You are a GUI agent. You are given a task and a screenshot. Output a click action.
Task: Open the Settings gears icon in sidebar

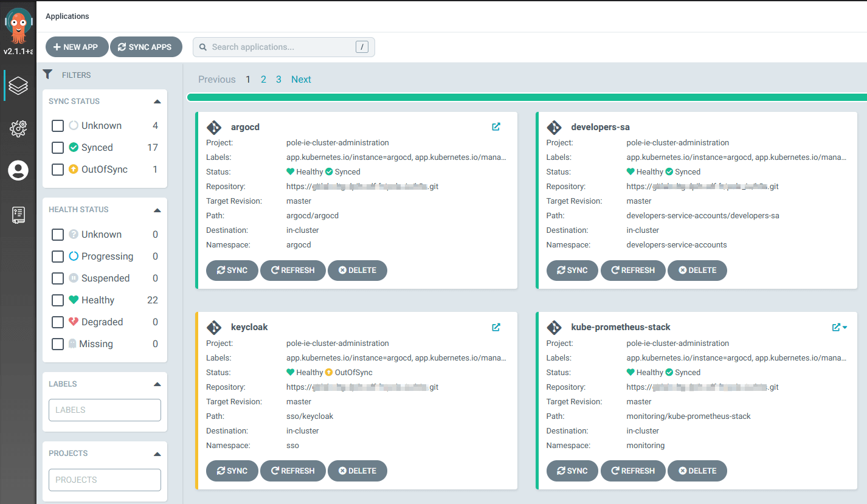click(18, 128)
